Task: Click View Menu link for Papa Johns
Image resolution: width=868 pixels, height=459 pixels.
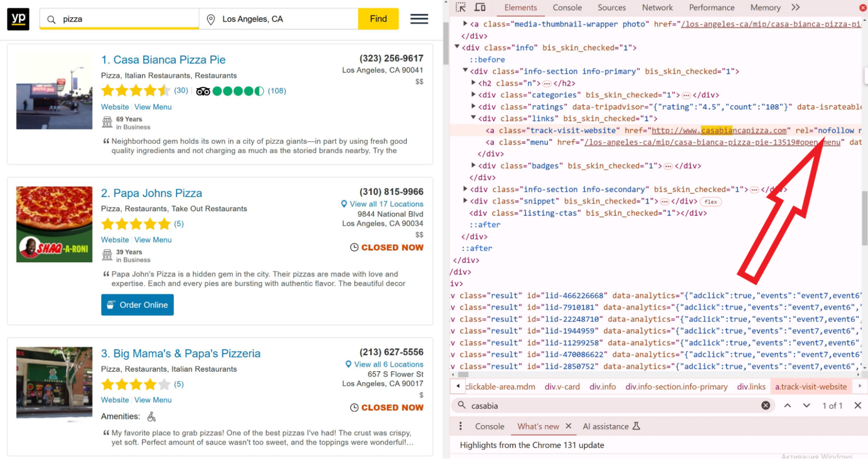Action: (x=153, y=240)
